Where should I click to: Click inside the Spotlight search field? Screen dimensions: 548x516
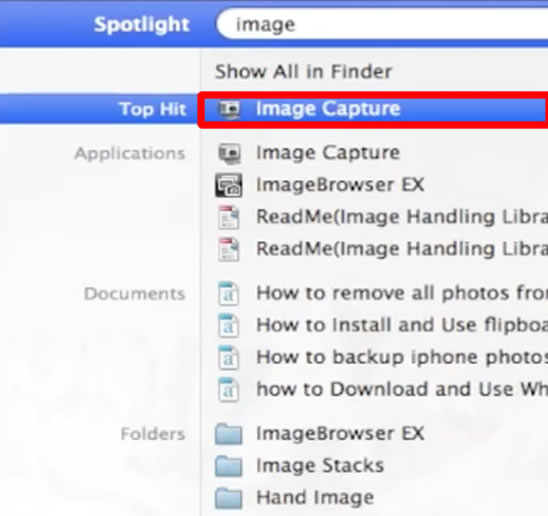(382, 24)
